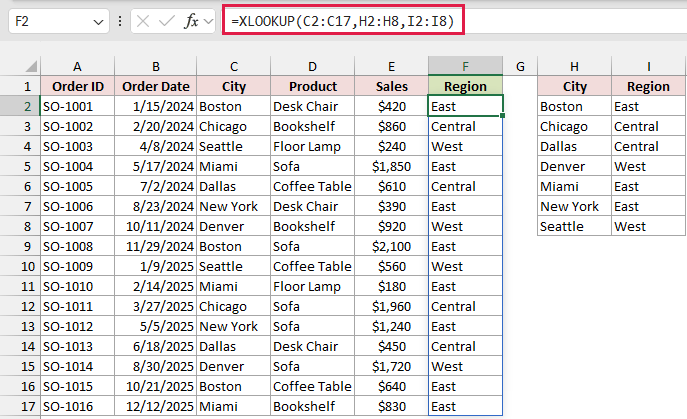Select the New York cell in row 7

pos(234,206)
